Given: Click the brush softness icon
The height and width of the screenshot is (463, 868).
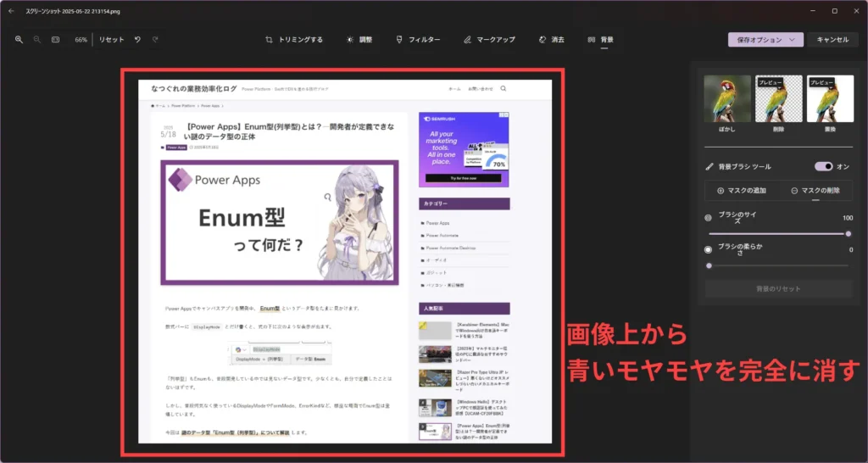Looking at the screenshot, I should coord(708,250).
